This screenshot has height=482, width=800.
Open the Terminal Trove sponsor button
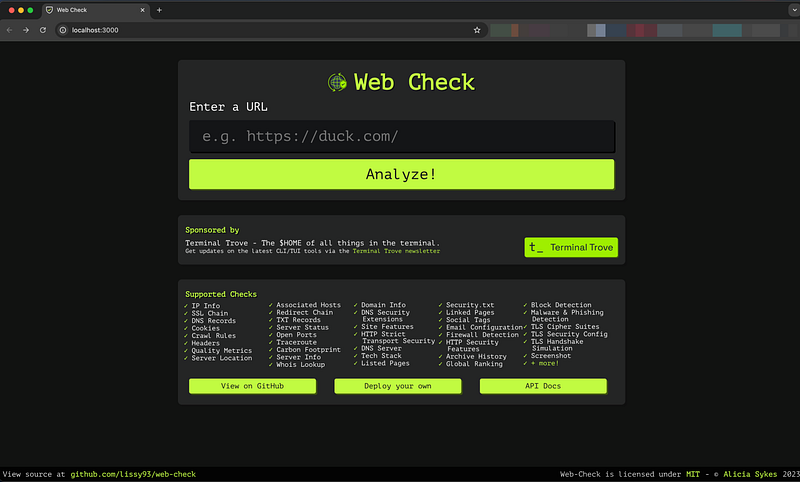571,247
